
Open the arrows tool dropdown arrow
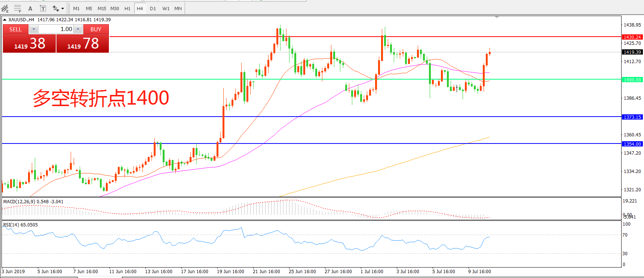coord(62,8)
